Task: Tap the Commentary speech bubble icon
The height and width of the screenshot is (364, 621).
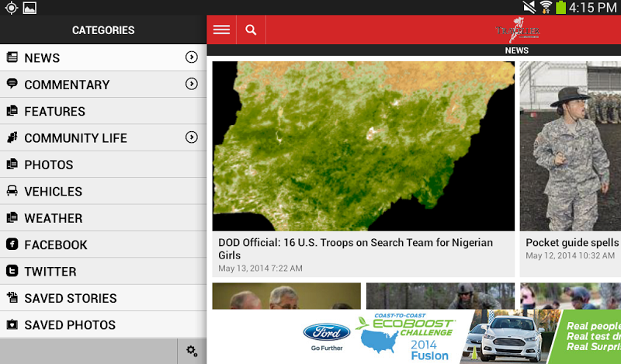Action: tap(12, 84)
